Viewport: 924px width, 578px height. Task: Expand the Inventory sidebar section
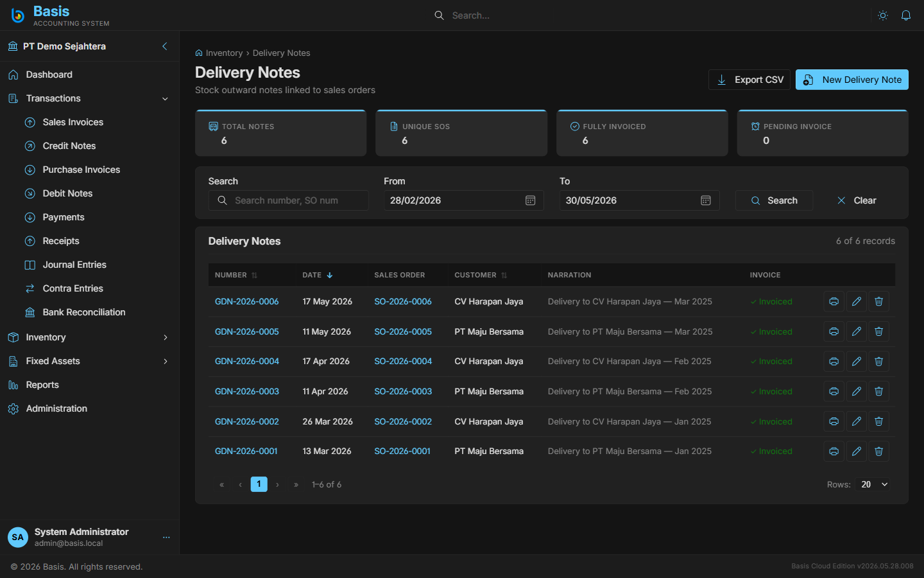(x=166, y=337)
